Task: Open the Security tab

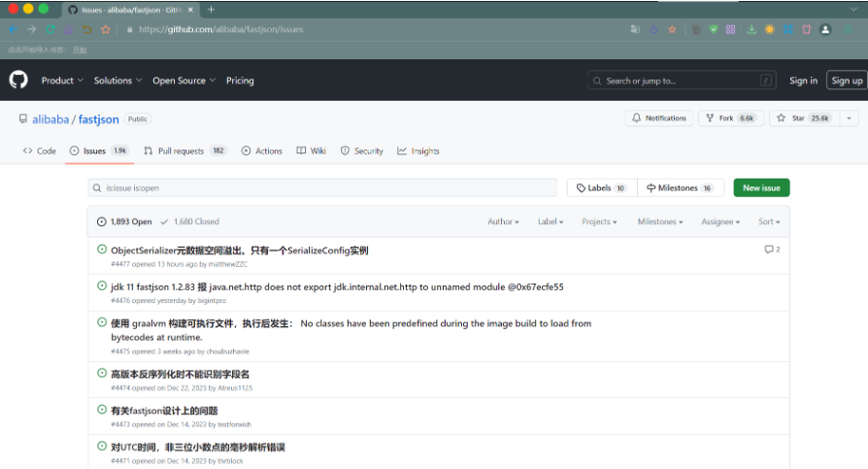Action: (362, 151)
